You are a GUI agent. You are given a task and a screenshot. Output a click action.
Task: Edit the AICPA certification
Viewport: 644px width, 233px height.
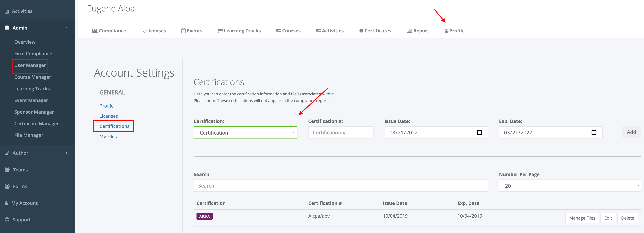(608, 218)
